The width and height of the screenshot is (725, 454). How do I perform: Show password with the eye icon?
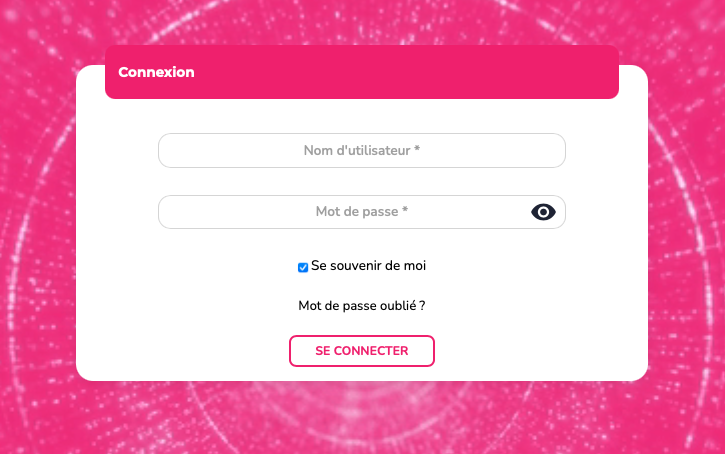pyautogui.click(x=543, y=212)
